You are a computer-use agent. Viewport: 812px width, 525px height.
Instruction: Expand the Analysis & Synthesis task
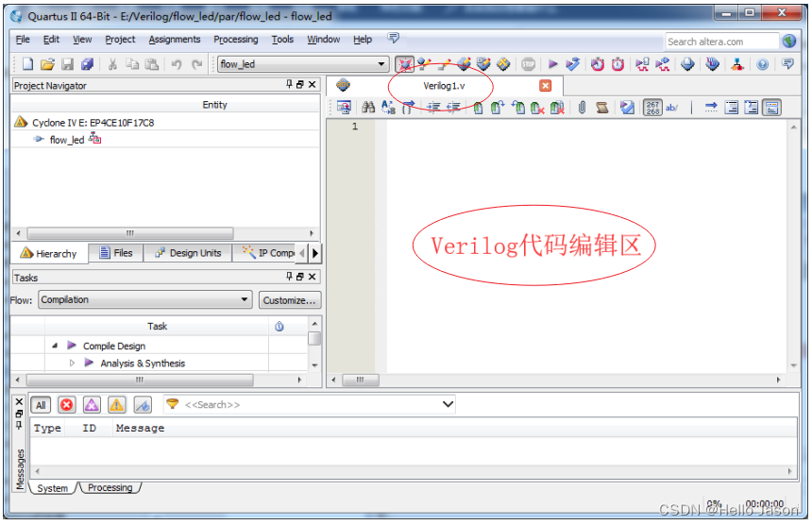(72, 363)
